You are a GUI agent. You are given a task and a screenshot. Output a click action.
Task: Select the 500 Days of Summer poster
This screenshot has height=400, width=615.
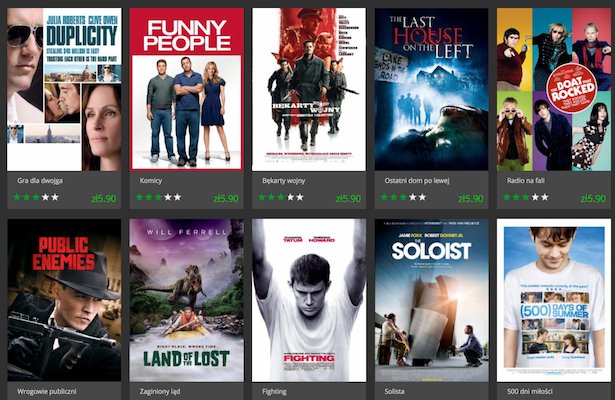point(554,300)
